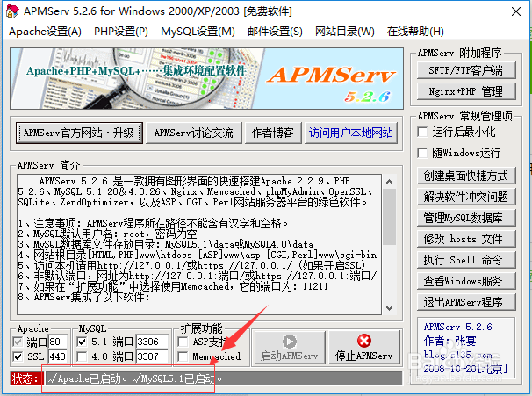Click 退出APMServ程序 button
Image resolution: width=532 pixels, height=396 pixels.
466,302
